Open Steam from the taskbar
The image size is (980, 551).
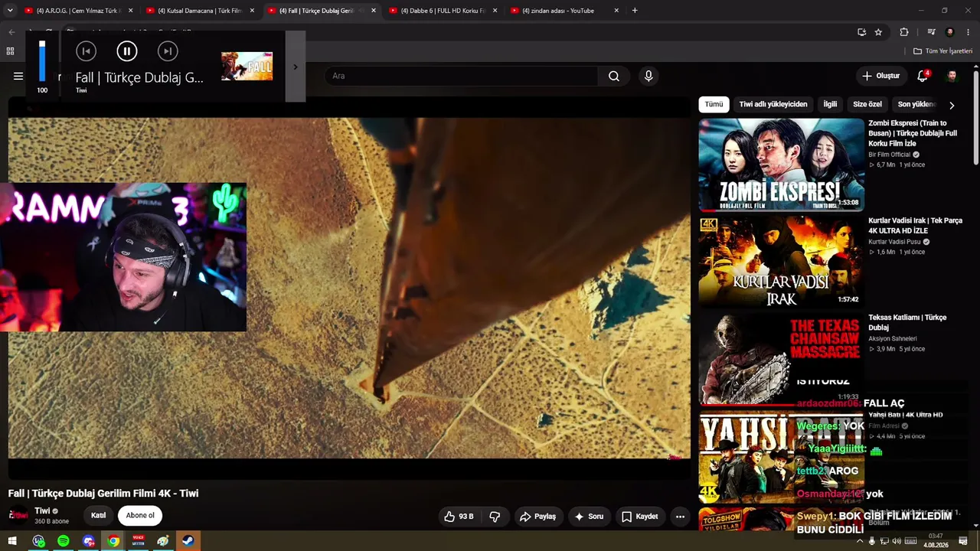[188, 541]
